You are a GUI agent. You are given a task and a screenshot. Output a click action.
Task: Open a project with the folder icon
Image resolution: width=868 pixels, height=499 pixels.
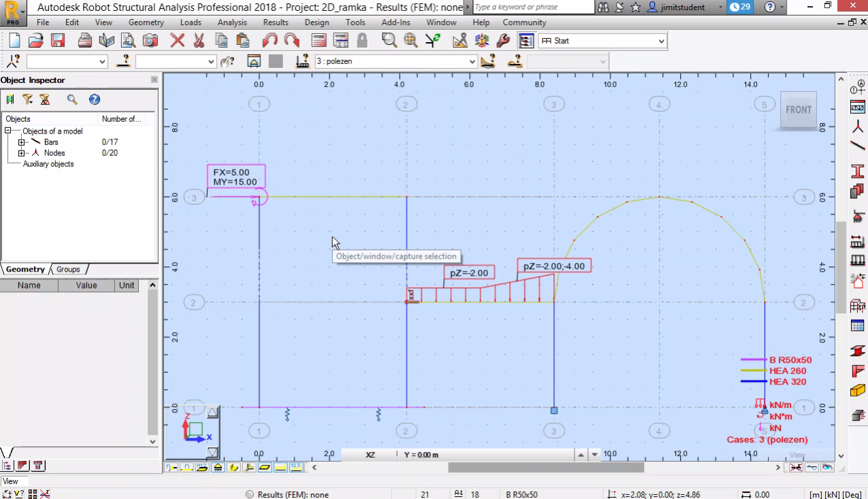pyautogui.click(x=36, y=40)
